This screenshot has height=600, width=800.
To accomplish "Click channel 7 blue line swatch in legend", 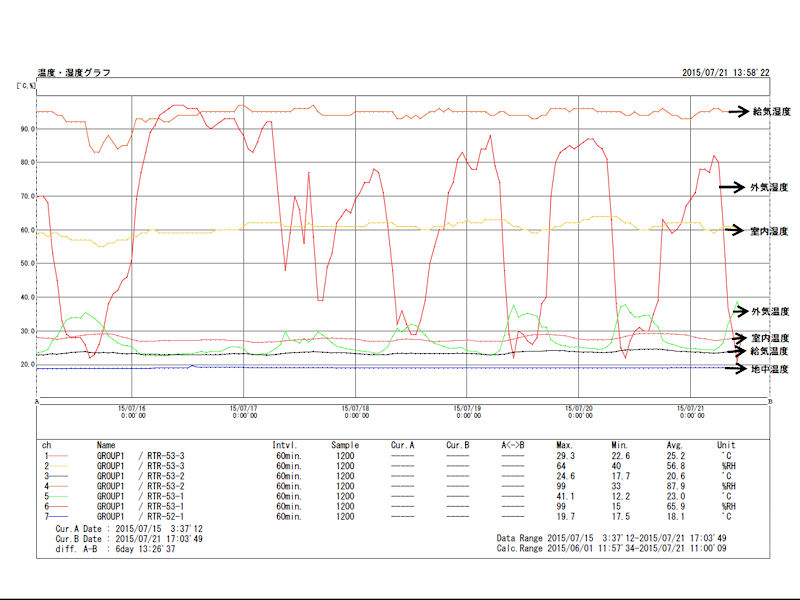I will pyautogui.click(x=68, y=517).
